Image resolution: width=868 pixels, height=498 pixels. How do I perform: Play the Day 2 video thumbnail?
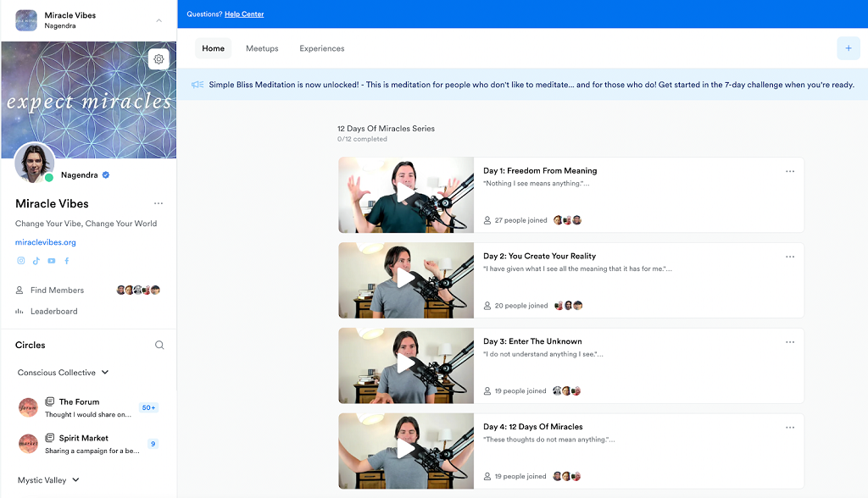tap(406, 279)
